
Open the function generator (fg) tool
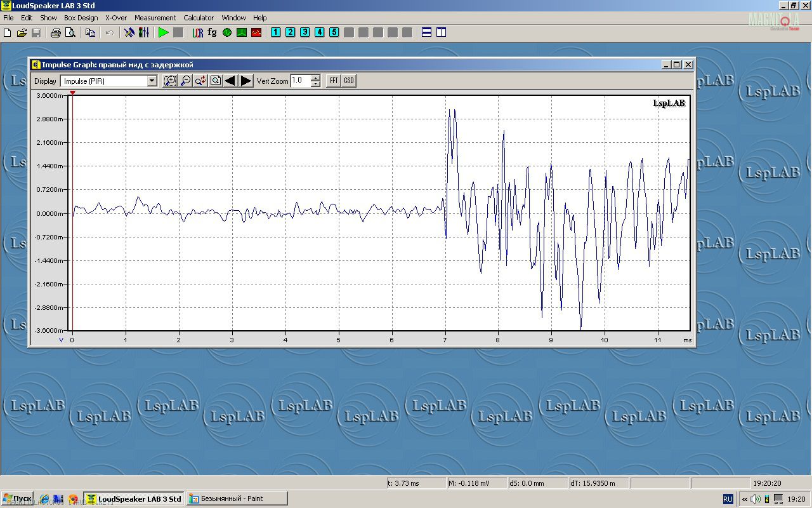click(213, 32)
